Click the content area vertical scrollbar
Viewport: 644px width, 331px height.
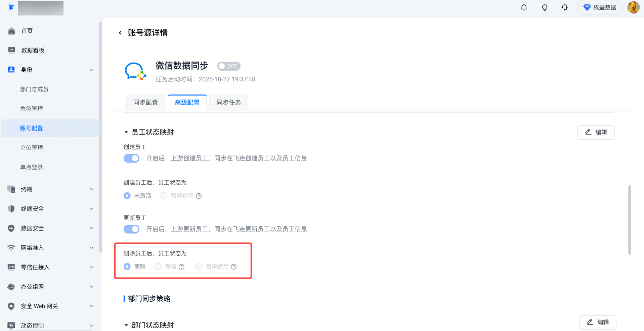click(630, 220)
